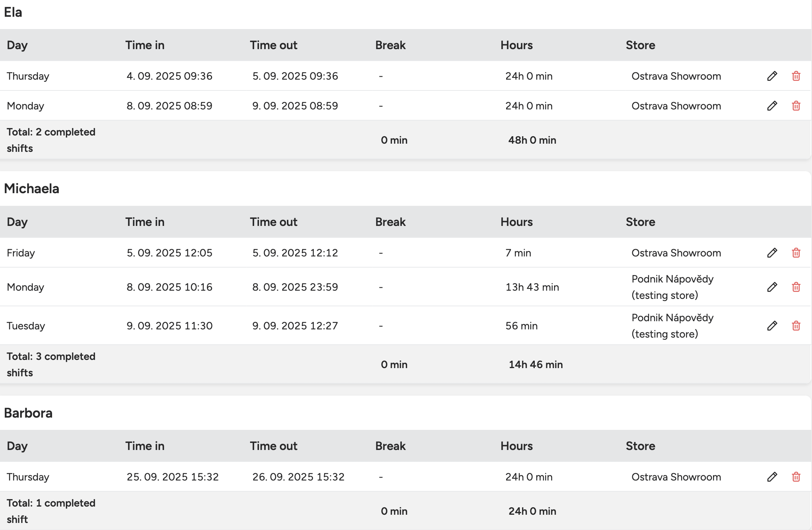Click Store column header in Barbora's table
Screen dimensions: 812x530
coord(640,446)
